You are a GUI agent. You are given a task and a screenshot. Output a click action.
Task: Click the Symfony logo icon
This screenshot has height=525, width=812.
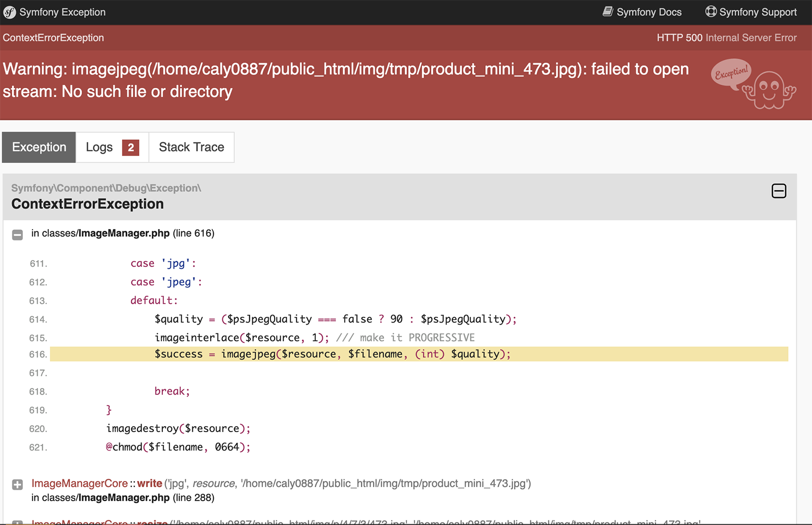point(9,13)
